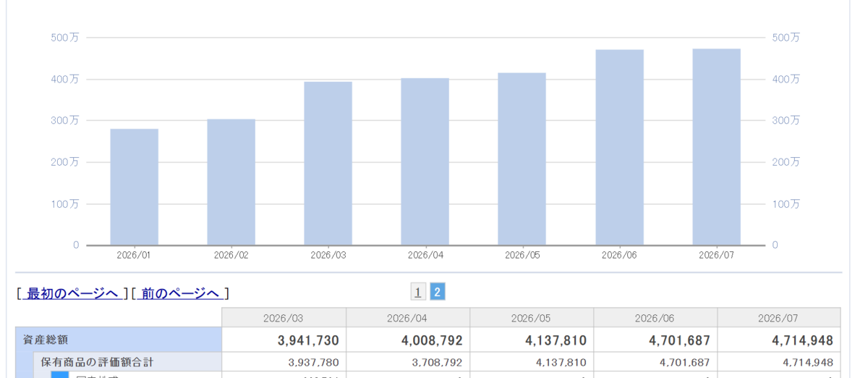
Task: Click total asset value 4,008,792
Action: coord(432,340)
